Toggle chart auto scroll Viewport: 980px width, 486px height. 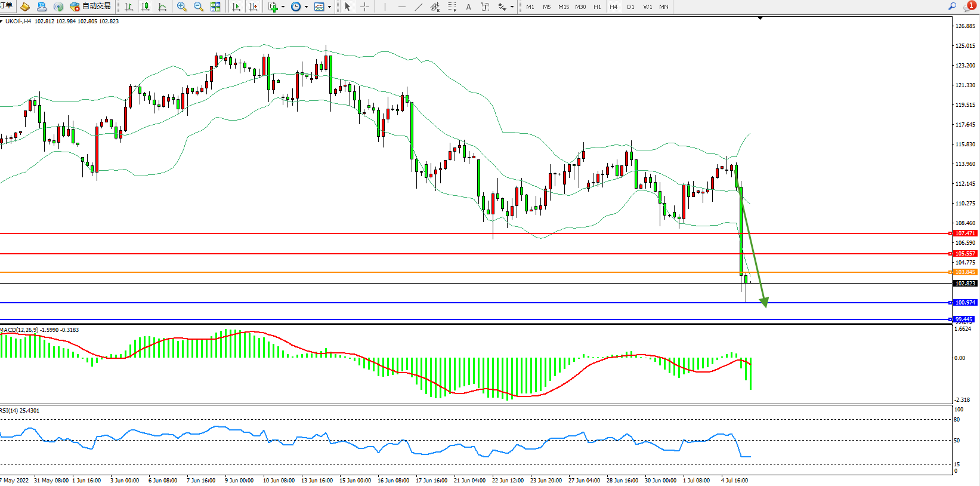pyautogui.click(x=236, y=7)
